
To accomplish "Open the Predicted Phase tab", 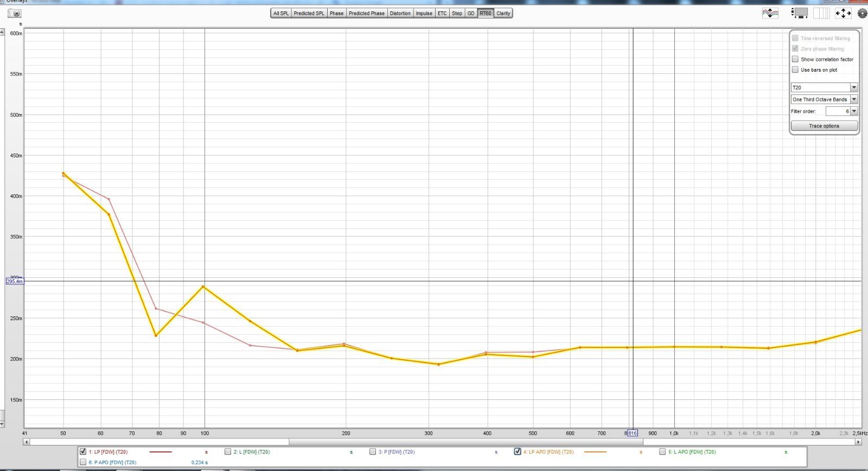I will (x=367, y=13).
